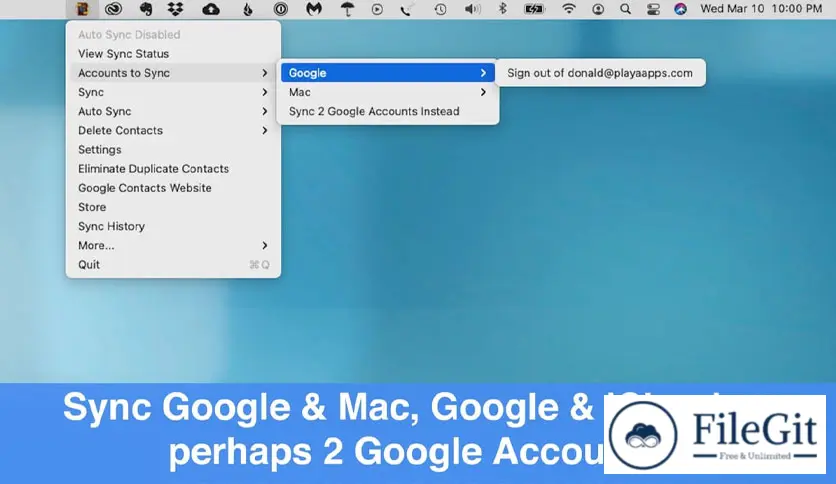Click the phone handset menu bar icon
Image resolution: width=836 pixels, height=484 pixels.
(406, 9)
